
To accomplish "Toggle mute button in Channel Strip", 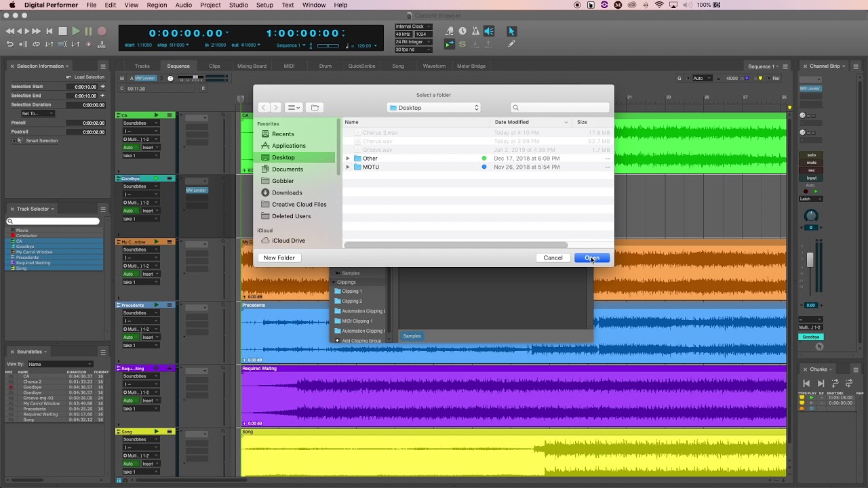I will 811,163.
